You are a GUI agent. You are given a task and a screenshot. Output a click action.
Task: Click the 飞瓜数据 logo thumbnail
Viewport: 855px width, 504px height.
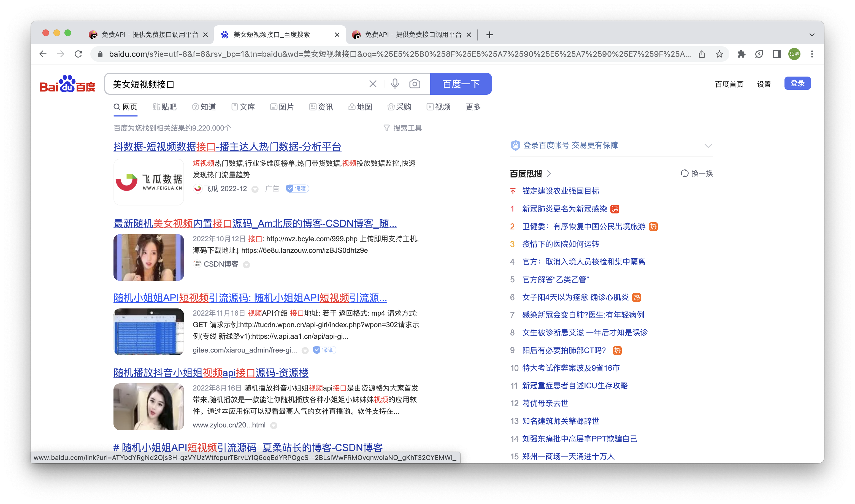(148, 182)
